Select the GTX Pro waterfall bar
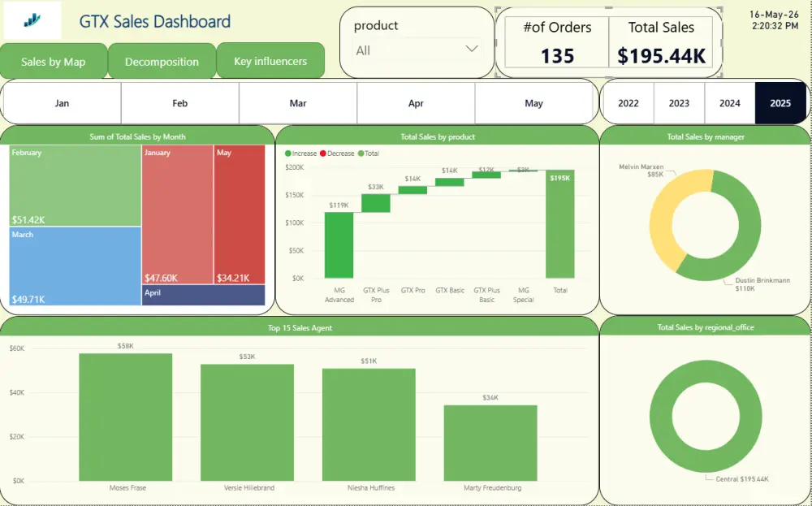 coord(412,190)
